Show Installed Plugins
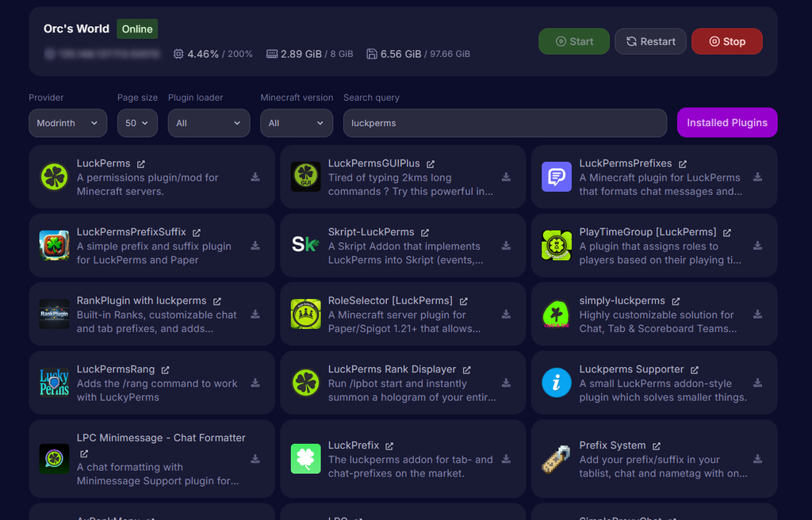Screen dimensions: 812x520 point(727,123)
